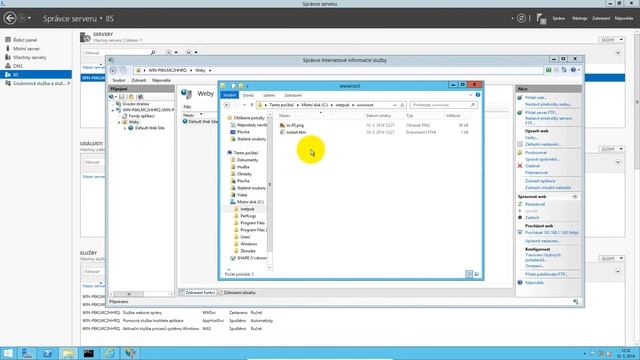Click the save icon in the Připojení toolbar
The image size is (640, 360).
(122, 97)
